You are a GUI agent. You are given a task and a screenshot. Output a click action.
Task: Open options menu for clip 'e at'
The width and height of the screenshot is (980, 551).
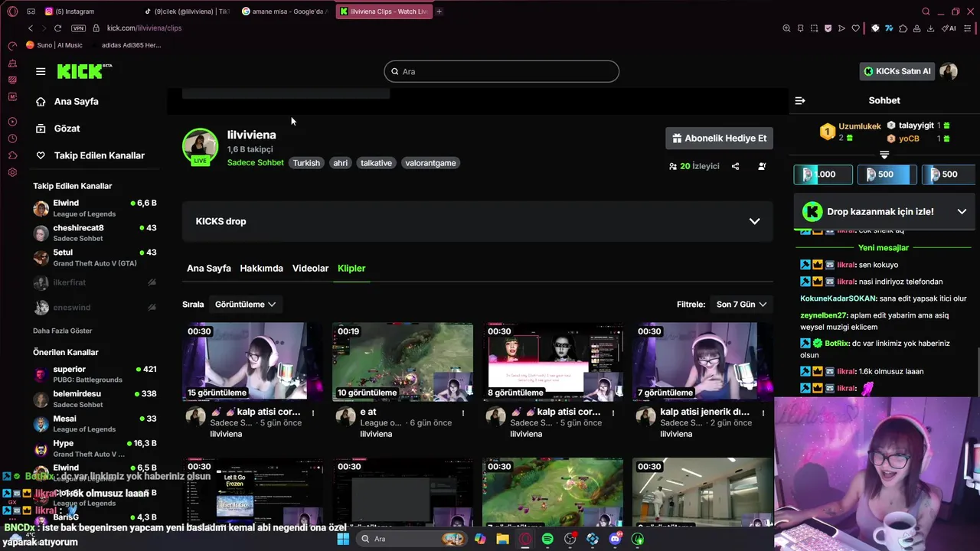pos(463,412)
